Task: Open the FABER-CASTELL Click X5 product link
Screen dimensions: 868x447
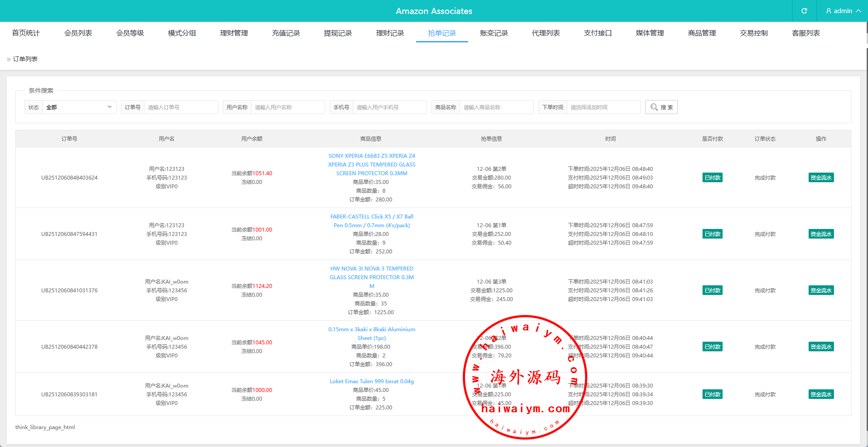Action: coord(372,221)
